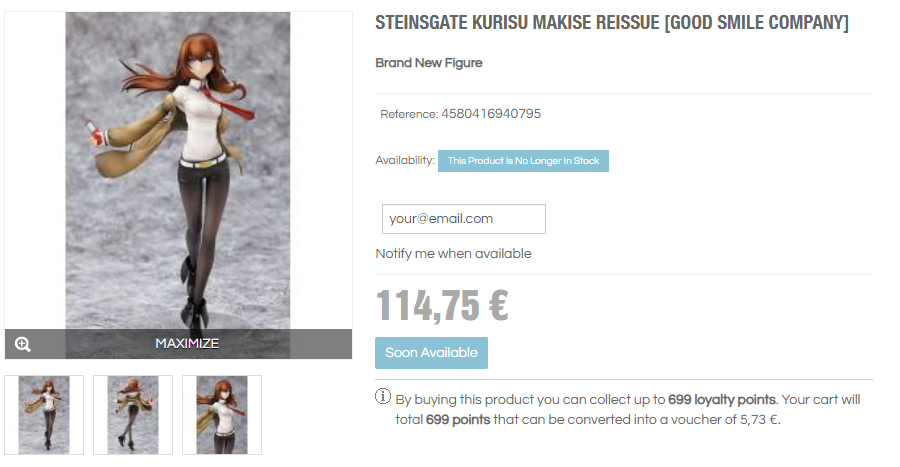Click the reference number 4580416940795
The height and width of the screenshot is (467, 900).
(x=491, y=114)
